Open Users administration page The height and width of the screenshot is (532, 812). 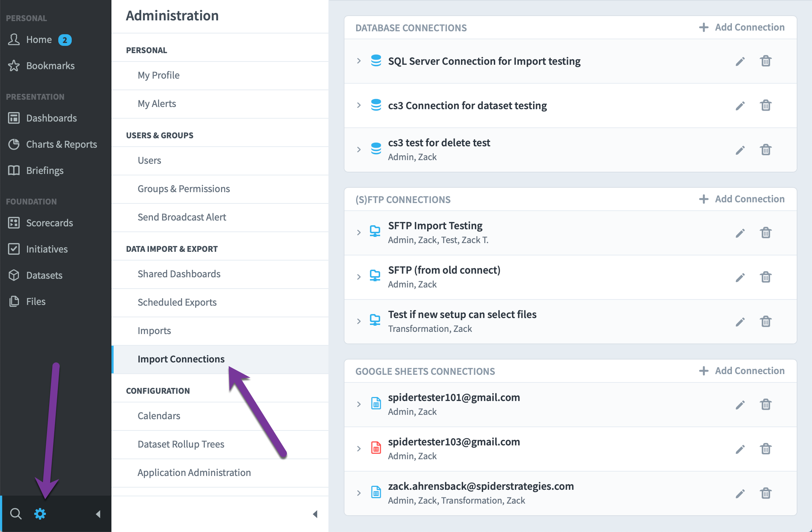220,160
